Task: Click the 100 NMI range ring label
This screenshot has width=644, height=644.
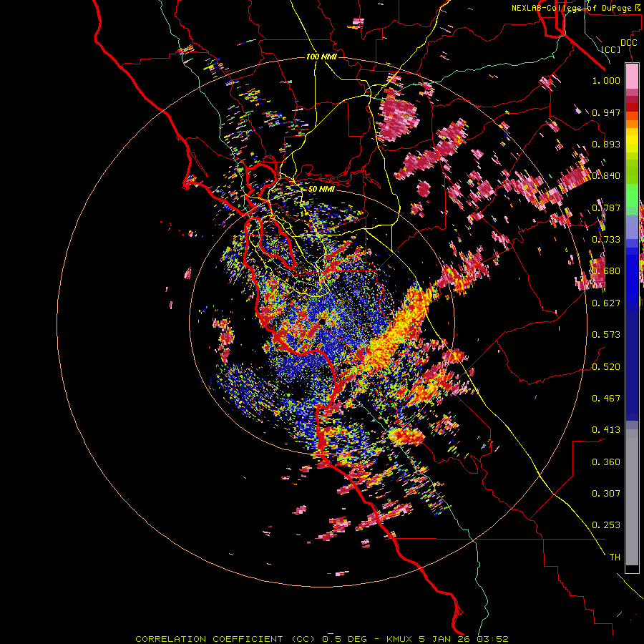Action: tap(321, 57)
